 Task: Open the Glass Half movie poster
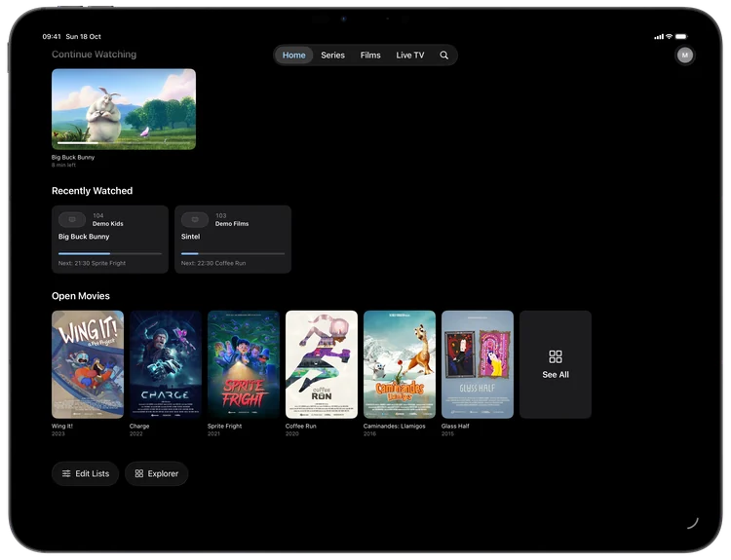point(478,364)
